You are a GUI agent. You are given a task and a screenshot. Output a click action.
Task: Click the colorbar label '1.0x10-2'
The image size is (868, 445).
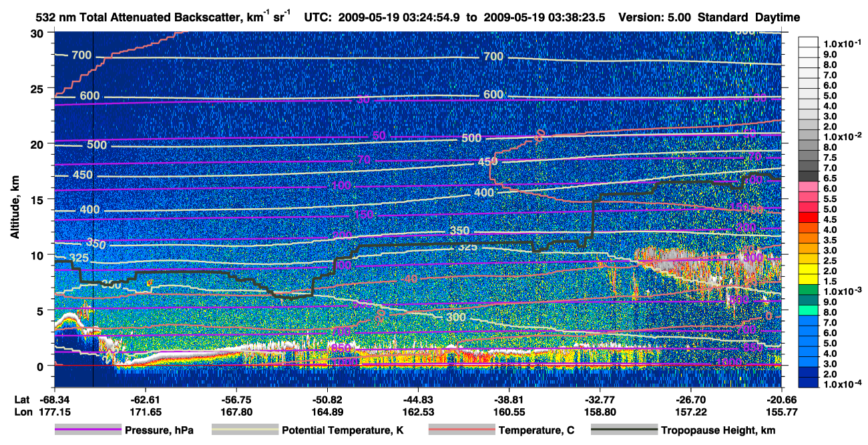[x=843, y=135]
